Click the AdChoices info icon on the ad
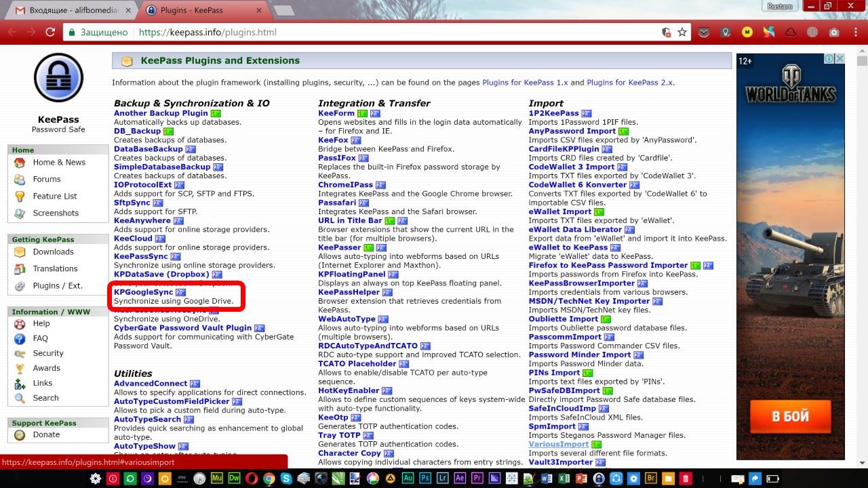The height and width of the screenshot is (488, 868). tap(829, 59)
